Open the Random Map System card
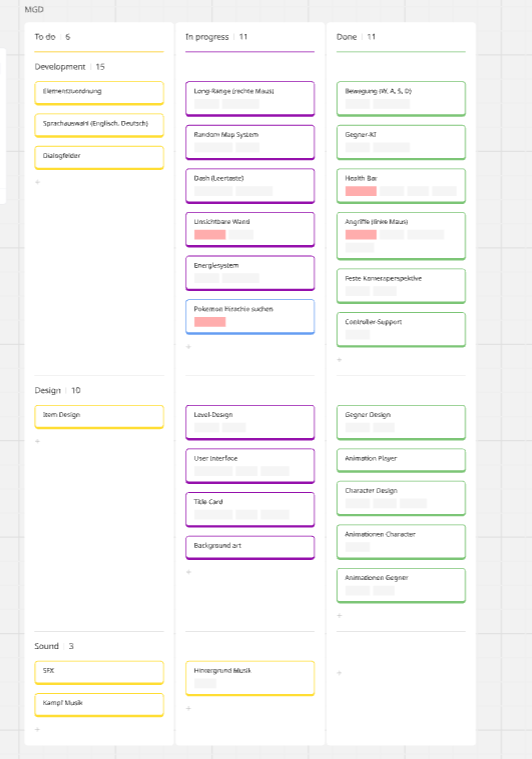Image resolution: width=532 pixels, height=759 pixels. [x=250, y=142]
